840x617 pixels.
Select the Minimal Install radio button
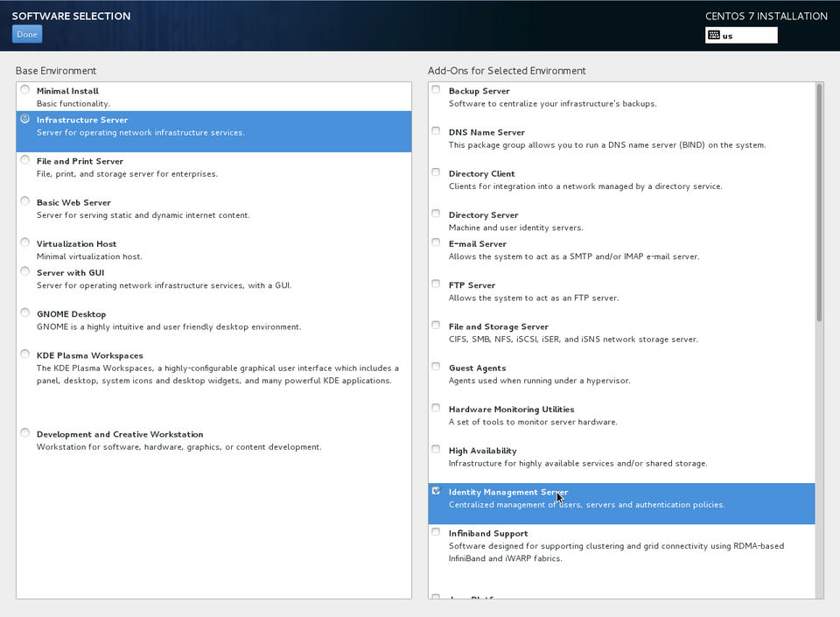click(24, 90)
